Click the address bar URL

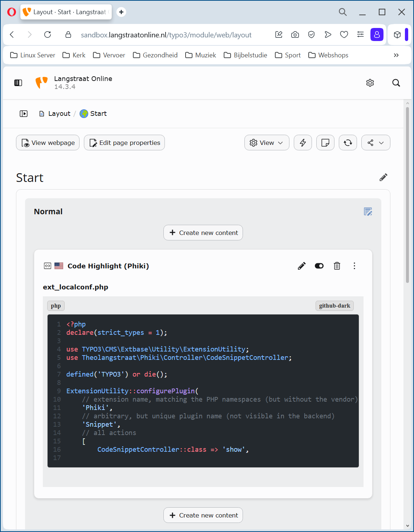point(166,35)
